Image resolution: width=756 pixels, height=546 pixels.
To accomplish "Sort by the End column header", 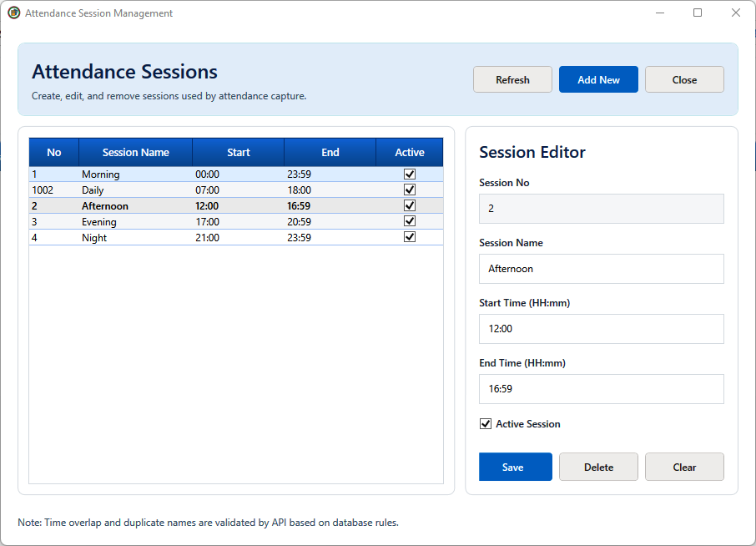I will click(330, 153).
